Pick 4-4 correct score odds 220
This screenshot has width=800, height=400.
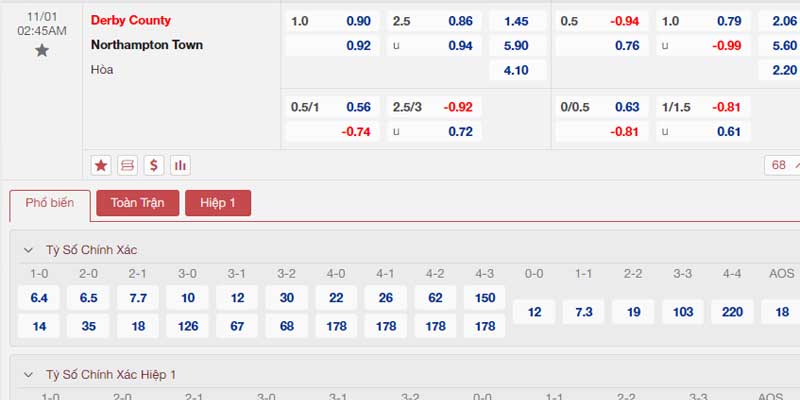pos(732,312)
